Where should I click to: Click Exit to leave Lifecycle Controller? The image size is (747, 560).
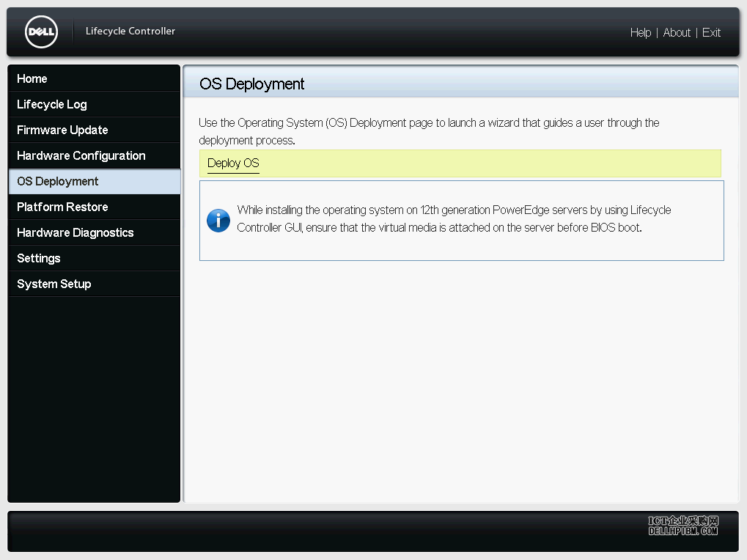(711, 32)
